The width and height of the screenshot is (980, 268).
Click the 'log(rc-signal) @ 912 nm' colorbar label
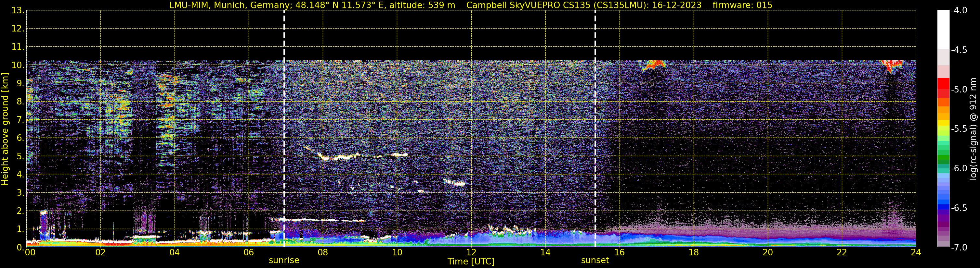[x=973, y=129]
